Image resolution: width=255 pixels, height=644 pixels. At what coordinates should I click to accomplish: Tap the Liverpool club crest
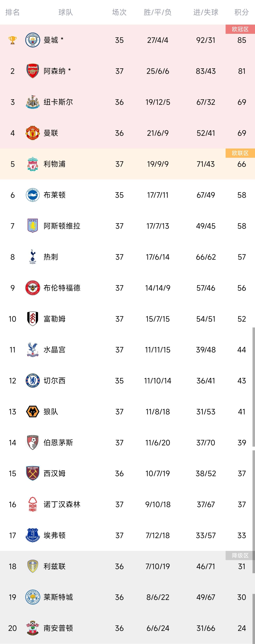[x=32, y=164]
